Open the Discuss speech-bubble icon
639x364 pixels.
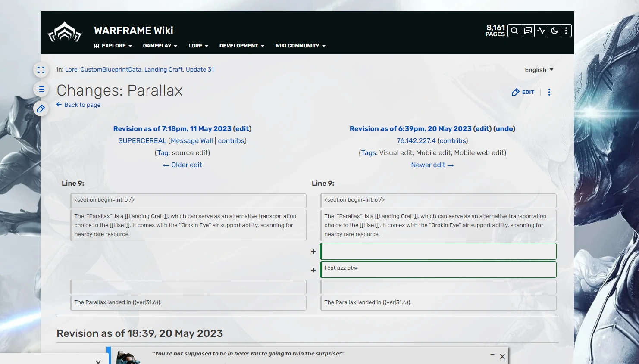click(528, 31)
